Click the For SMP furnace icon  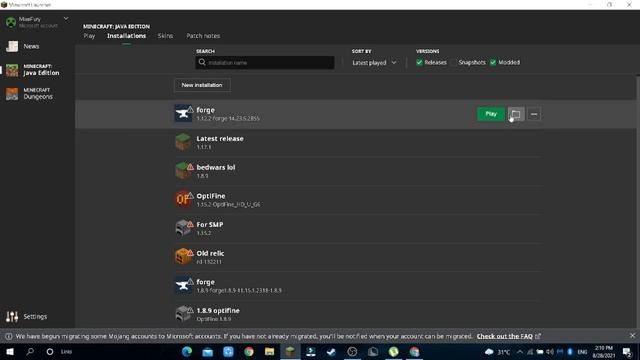pos(183,228)
